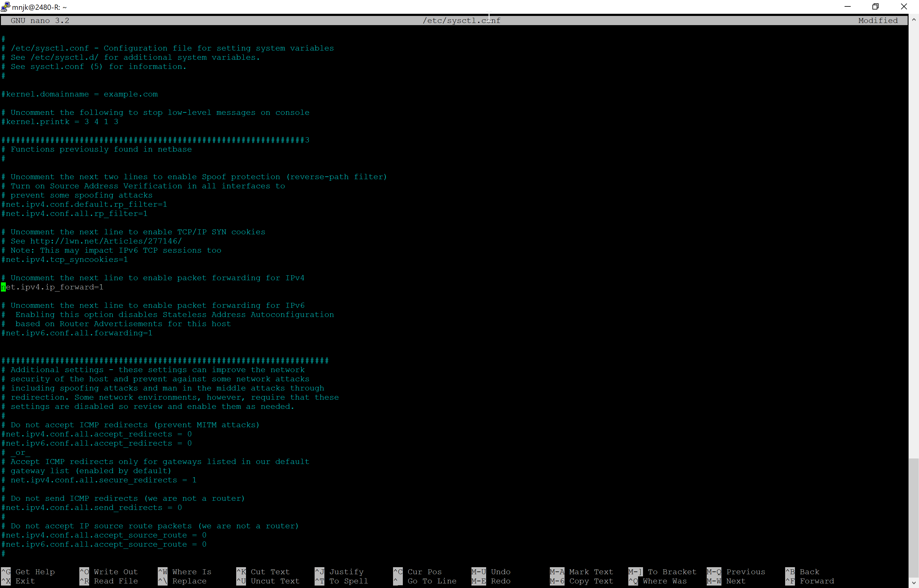Click the #net.ipv4.conf.all.accept_redirects = 0 line
Viewport: 919px width, 588px height.
click(x=96, y=434)
